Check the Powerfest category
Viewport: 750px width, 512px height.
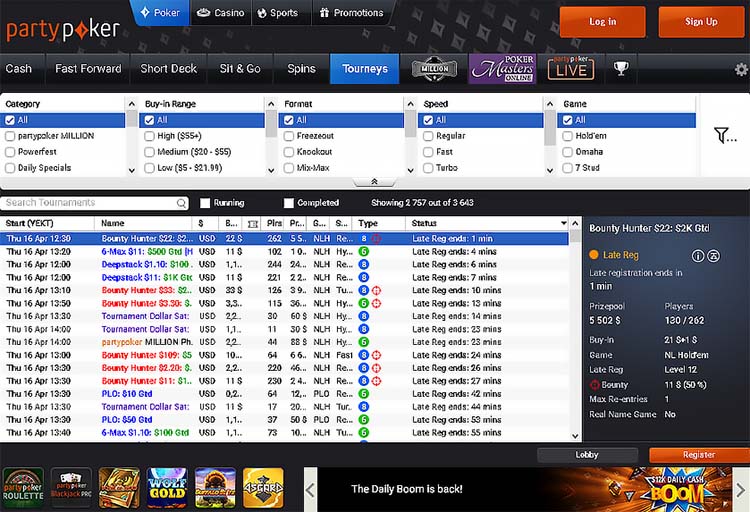[x=10, y=152]
